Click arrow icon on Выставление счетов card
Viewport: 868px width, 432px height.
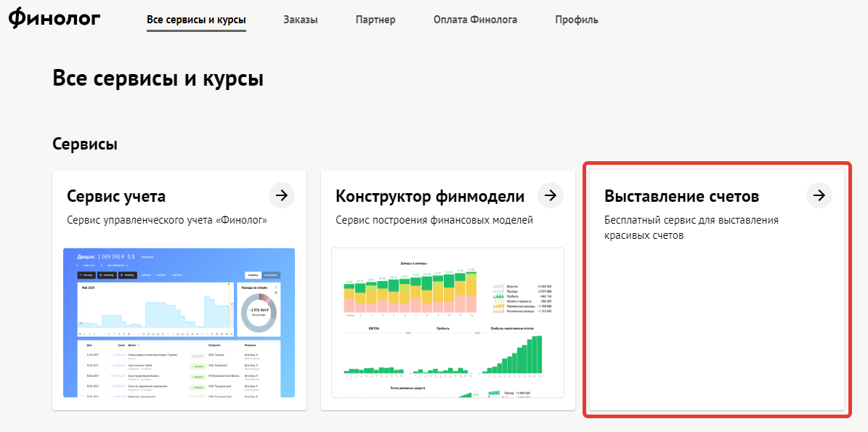[x=819, y=195]
